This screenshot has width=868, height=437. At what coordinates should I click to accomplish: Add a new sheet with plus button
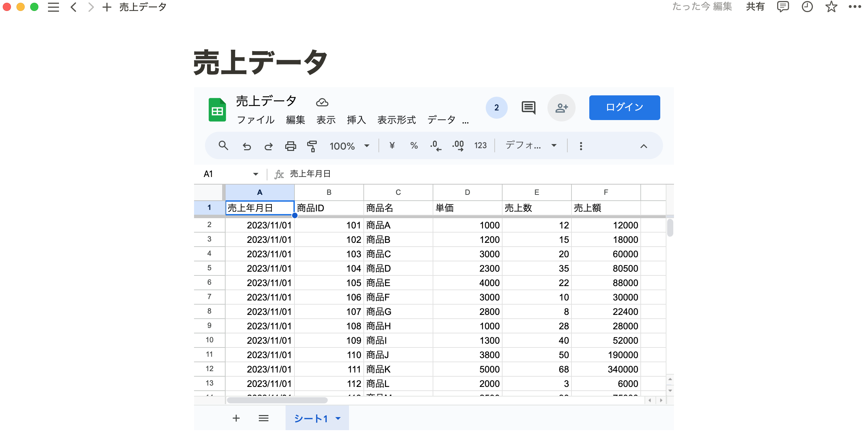click(x=236, y=418)
